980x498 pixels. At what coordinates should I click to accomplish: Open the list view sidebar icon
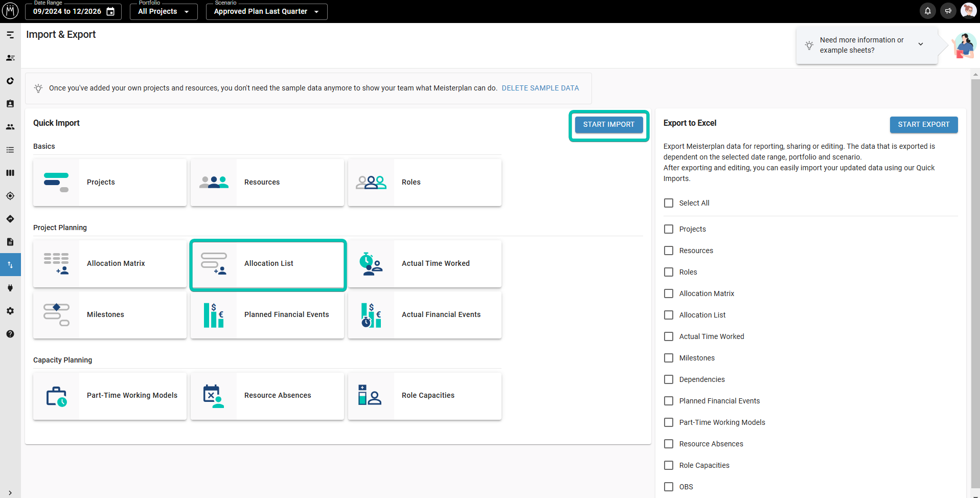pos(10,150)
